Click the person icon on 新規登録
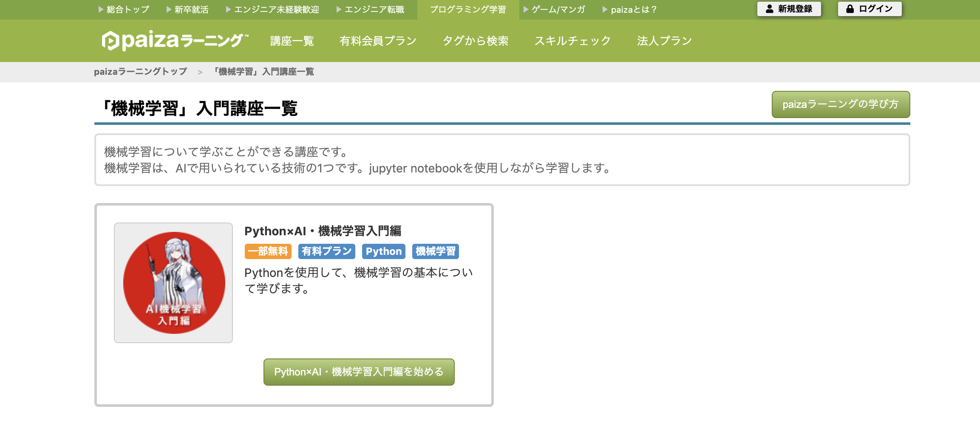Viewport: 980px width, 440px height. 769,8
